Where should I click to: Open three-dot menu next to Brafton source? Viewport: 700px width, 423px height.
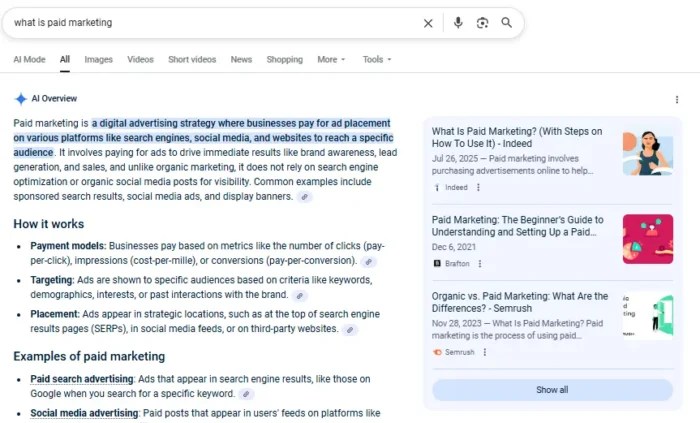pyautogui.click(x=480, y=264)
